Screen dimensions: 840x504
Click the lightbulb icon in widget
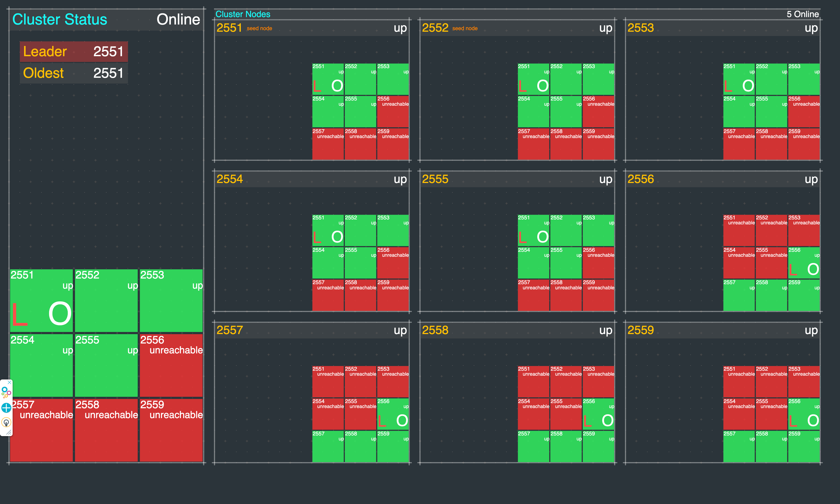6,422
